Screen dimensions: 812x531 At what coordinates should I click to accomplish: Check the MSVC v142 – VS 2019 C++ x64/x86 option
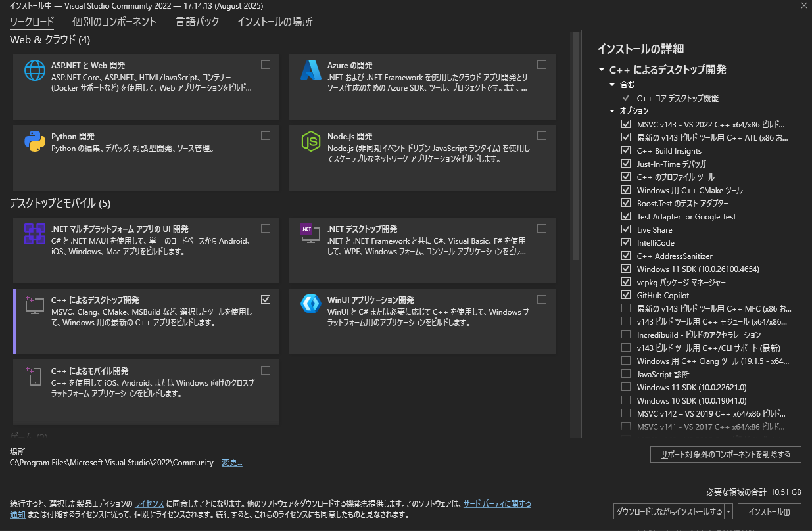coord(626,413)
